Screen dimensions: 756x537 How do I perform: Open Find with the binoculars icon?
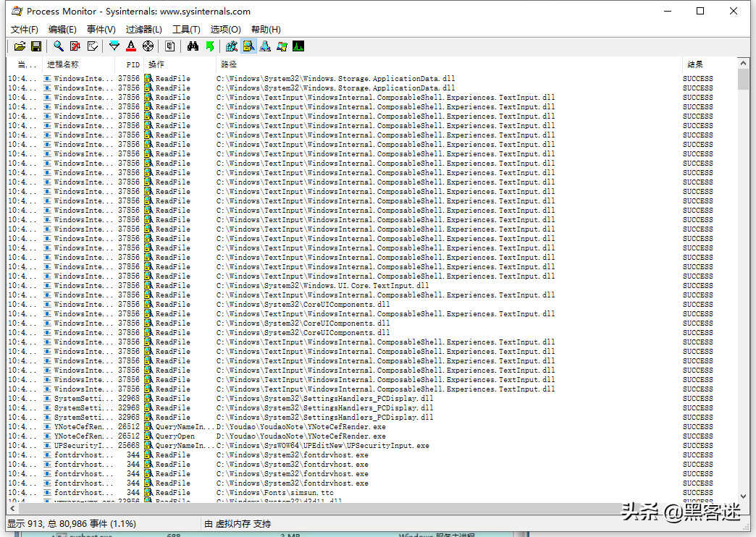tap(193, 46)
